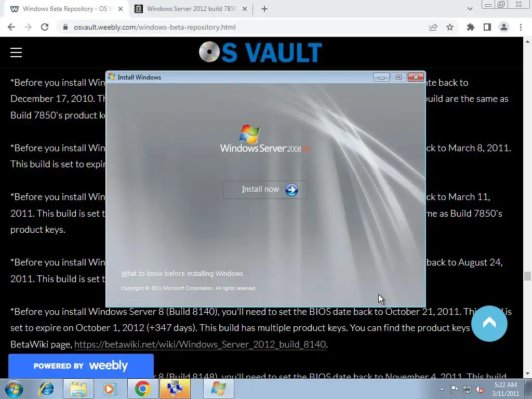Switch to Windows Beta Repository tab
Screen dimensions: 532x399
[66, 9]
